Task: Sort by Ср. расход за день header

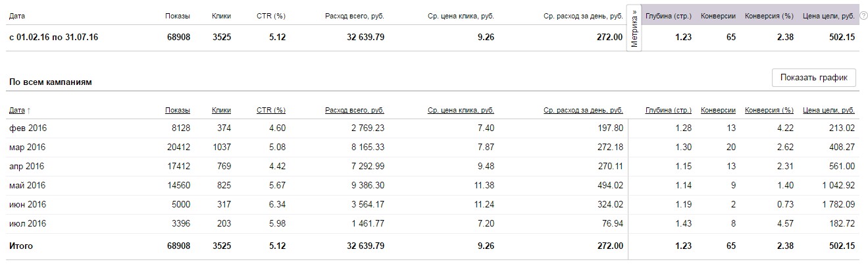Action: coord(583,110)
